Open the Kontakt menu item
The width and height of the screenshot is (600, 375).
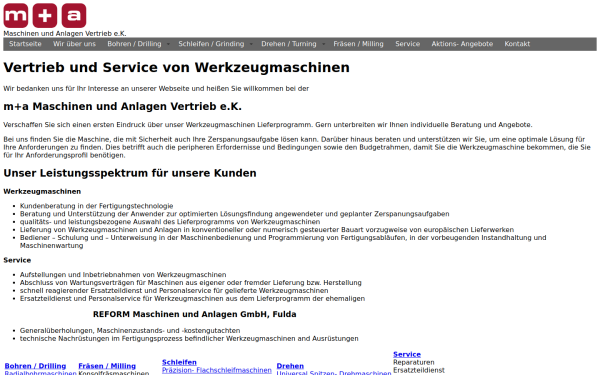point(517,44)
